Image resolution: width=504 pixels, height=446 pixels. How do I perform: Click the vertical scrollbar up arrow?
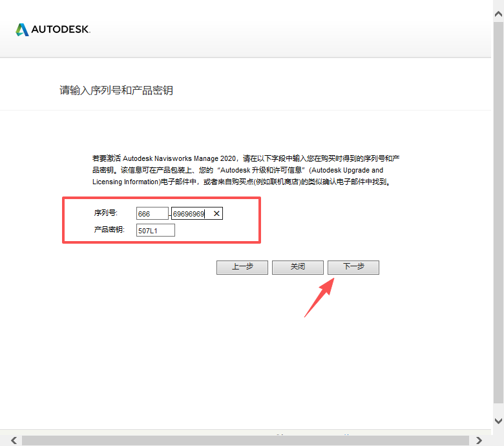click(499, 14)
